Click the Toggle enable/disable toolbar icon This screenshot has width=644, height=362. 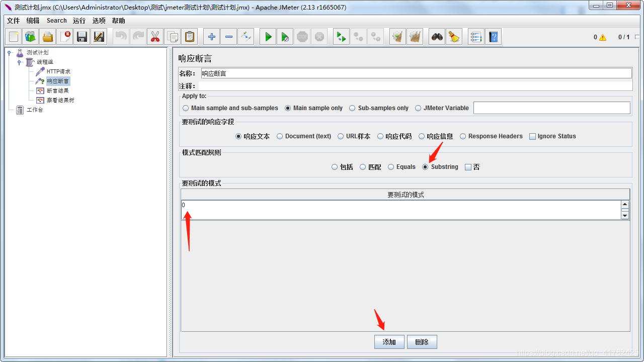[246, 37]
